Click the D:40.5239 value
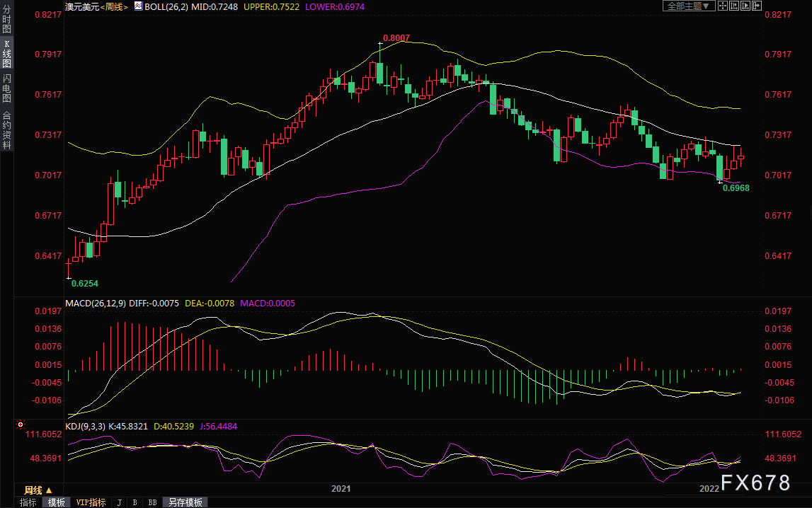The height and width of the screenshot is (508, 812). pos(174,426)
